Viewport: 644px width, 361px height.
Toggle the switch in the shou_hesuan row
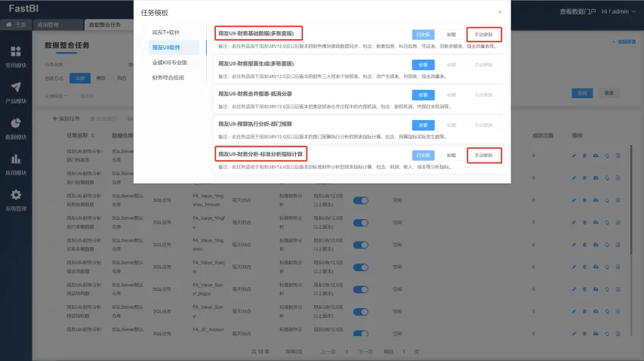tap(361, 200)
